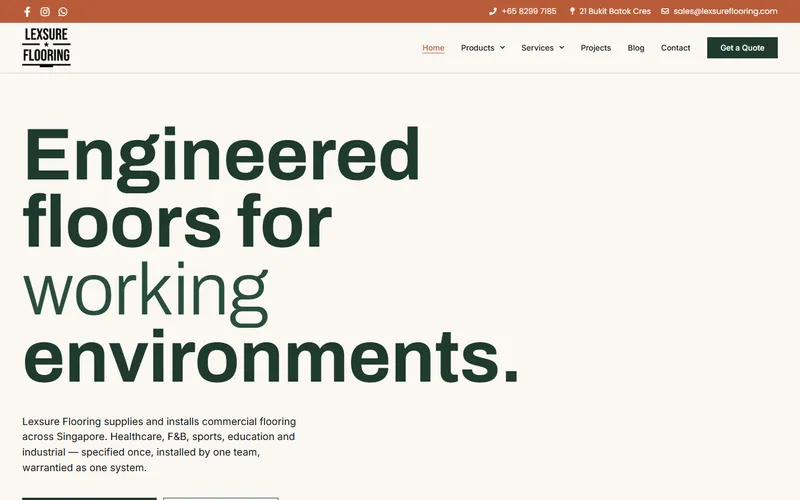
Task: Click the 'Lexsure Flooring supplies and installs' paragraph
Action: tap(159, 444)
